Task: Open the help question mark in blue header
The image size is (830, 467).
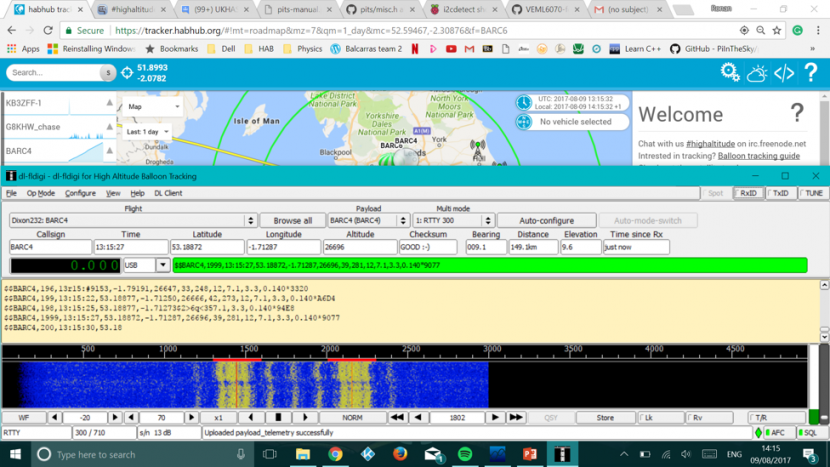Action: click(x=811, y=73)
